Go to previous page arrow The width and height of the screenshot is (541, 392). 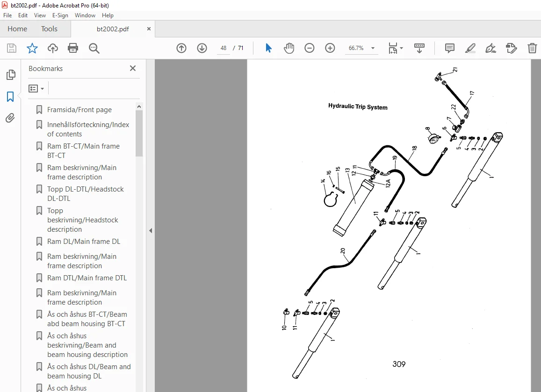coord(181,48)
